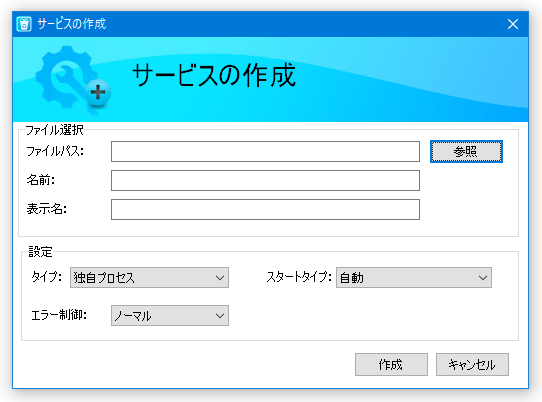This screenshot has width=542, height=402.
Task: Click the 参照 browse button
Action: 466,151
